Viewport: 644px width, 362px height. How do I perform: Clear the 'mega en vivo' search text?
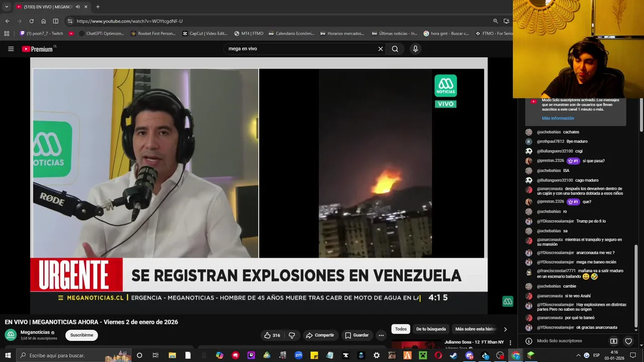click(x=380, y=49)
